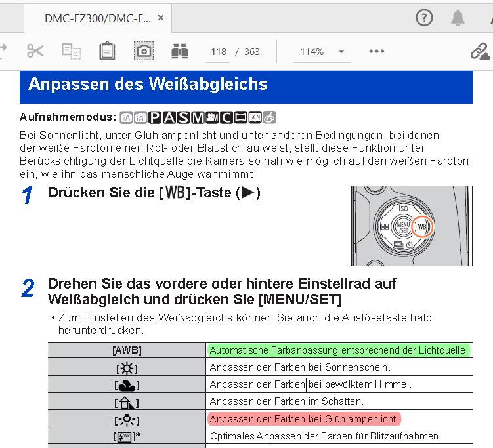Click the zoom level field 114%
The width and height of the screenshot is (493, 448).
point(312,52)
